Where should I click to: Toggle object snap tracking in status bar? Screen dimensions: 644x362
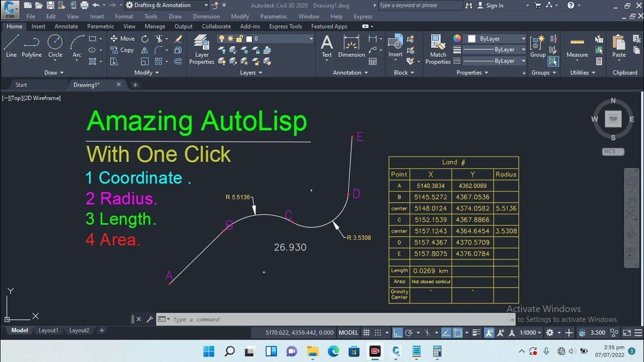446,332
